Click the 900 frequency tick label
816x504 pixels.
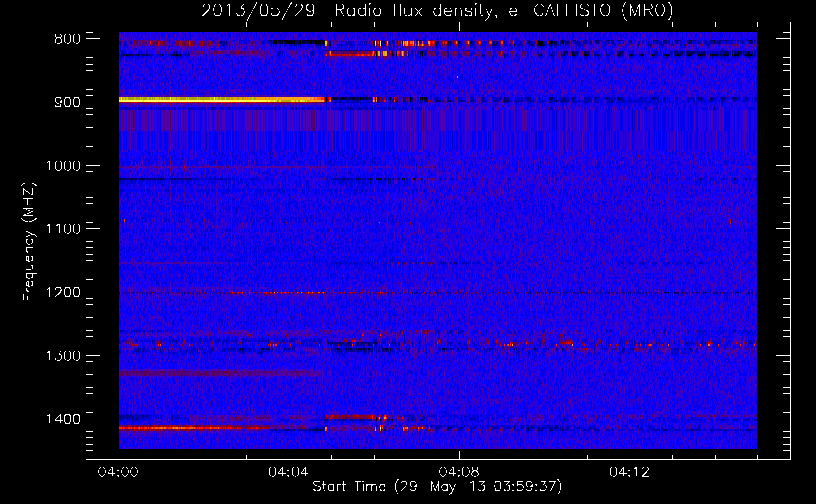point(68,102)
